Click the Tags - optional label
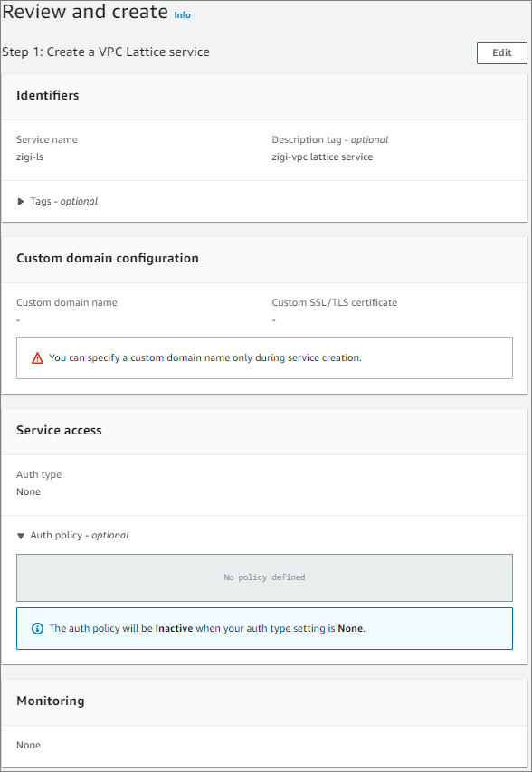Image resolution: width=532 pixels, height=772 pixels. [x=64, y=201]
